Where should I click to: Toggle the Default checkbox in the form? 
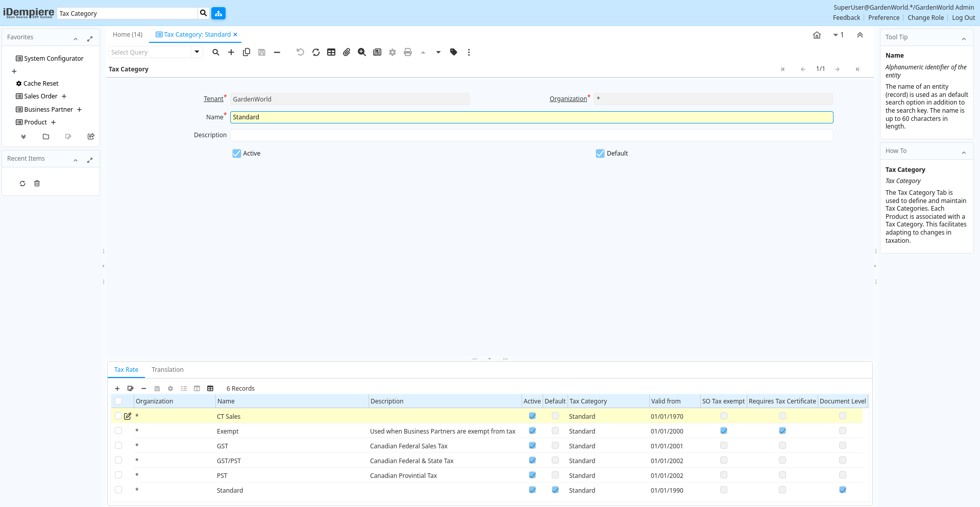600,154
